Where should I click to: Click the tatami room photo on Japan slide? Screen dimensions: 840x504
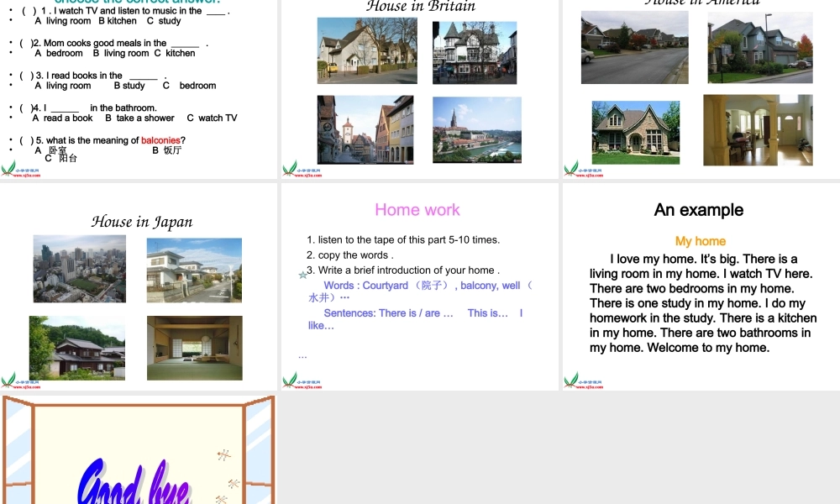194,348
